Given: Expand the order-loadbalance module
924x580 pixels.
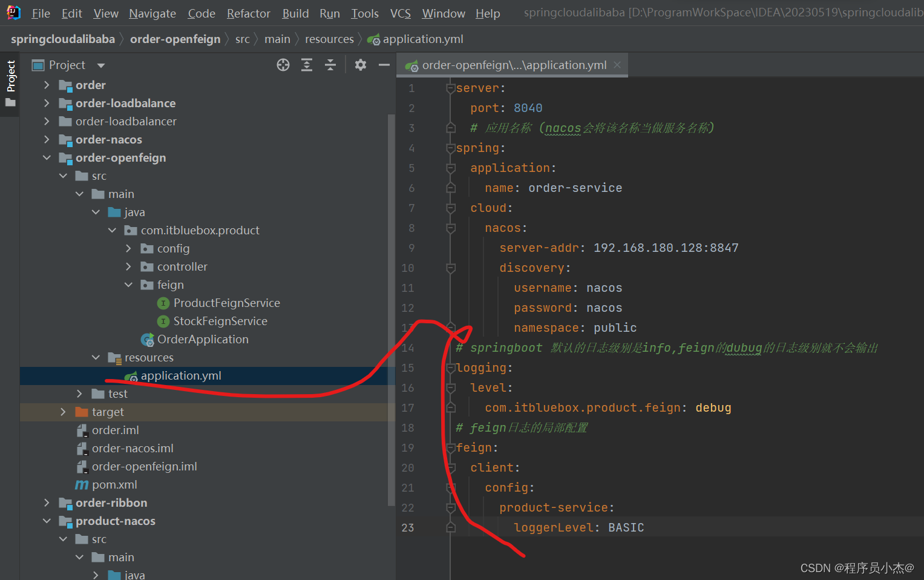Looking at the screenshot, I should (47, 103).
